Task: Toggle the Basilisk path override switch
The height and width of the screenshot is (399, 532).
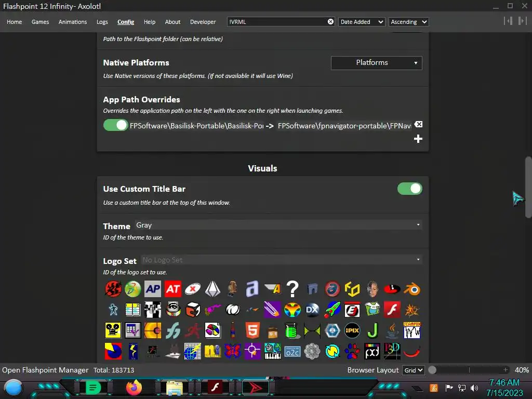Action: [x=115, y=125]
